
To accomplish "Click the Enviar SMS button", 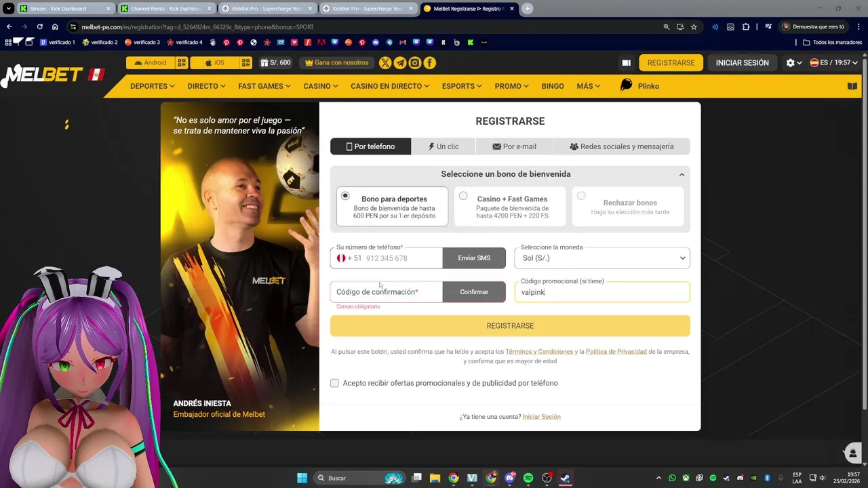I will pos(474,258).
